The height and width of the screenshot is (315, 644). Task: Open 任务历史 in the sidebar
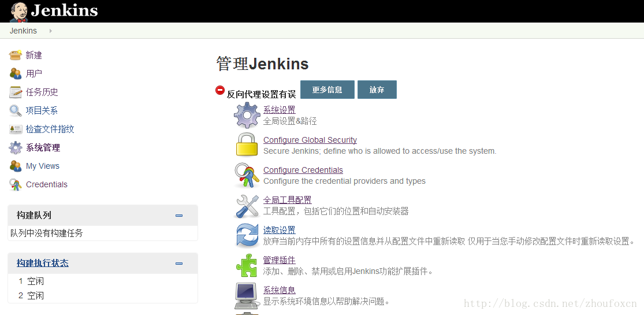(x=42, y=92)
